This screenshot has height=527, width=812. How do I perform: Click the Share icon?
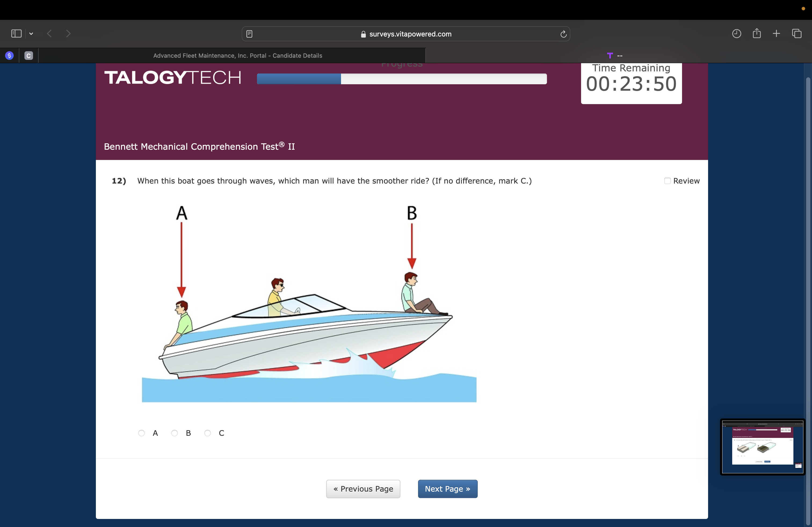pyautogui.click(x=757, y=33)
